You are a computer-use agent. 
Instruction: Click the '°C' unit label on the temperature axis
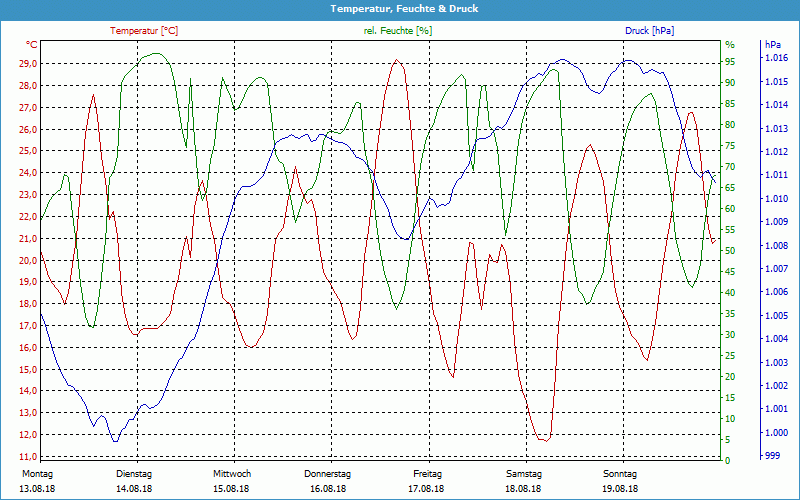pyautogui.click(x=32, y=45)
